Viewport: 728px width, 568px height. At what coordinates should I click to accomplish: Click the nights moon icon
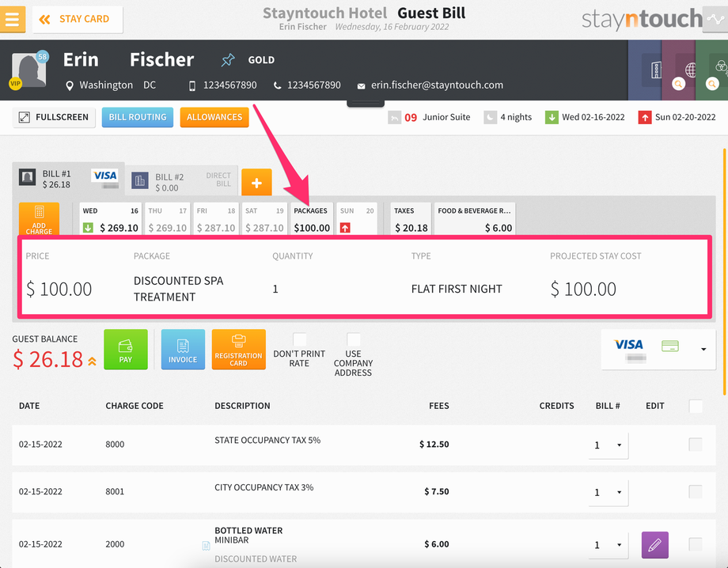point(491,117)
